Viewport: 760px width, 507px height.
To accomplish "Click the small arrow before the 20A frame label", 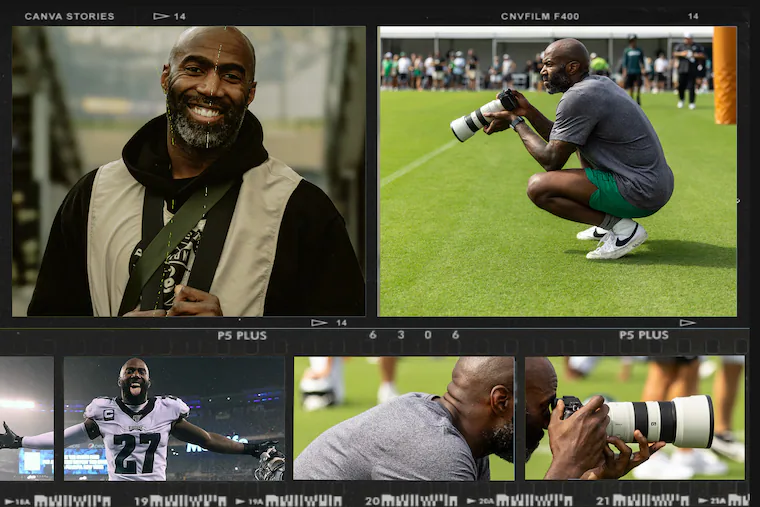I will 471,502.
